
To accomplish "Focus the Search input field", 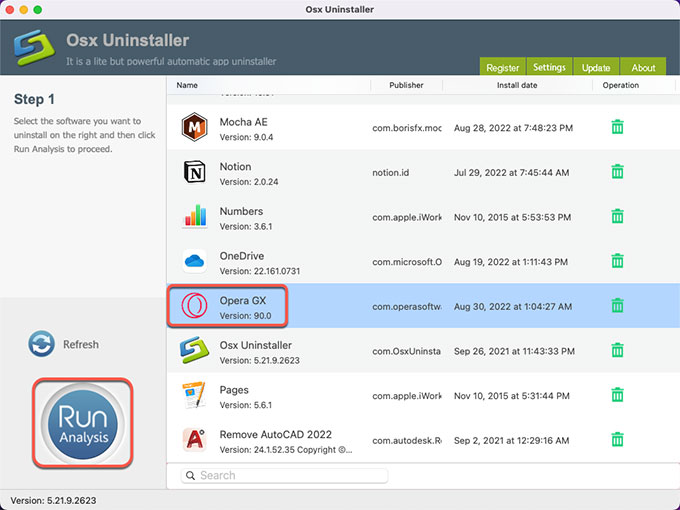I will pyautogui.click(x=284, y=476).
